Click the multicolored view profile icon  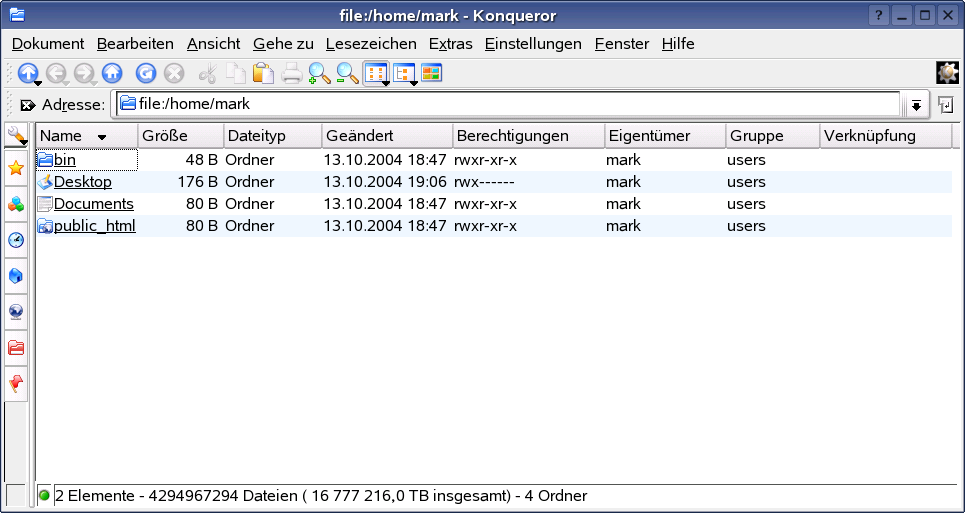(x=431, y=73)
